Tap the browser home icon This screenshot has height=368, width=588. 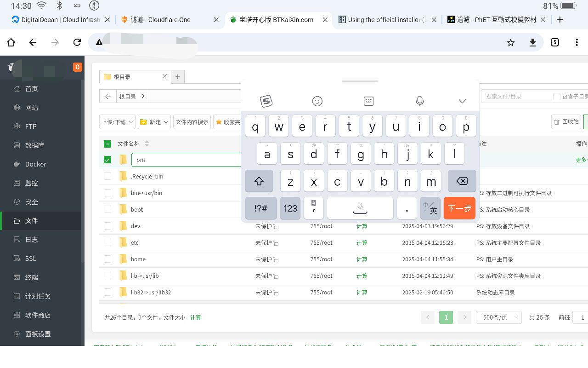click(11, 42)
